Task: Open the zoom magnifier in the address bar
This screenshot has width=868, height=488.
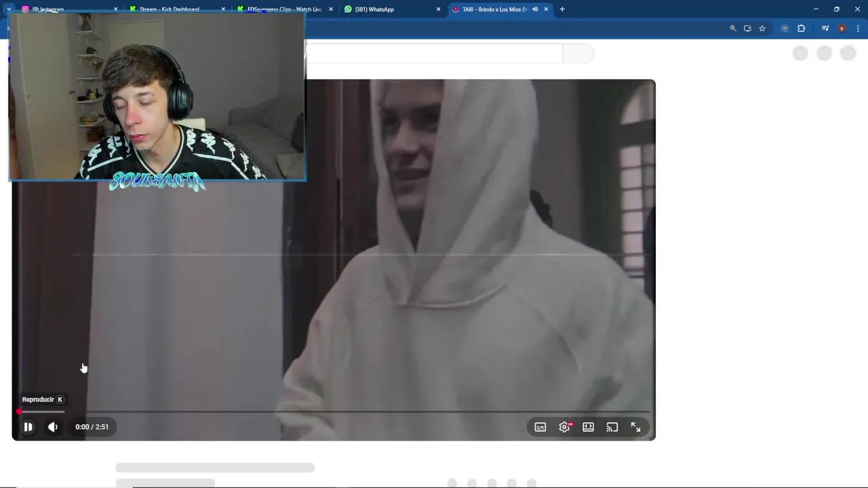Action: tap(733, 28)
